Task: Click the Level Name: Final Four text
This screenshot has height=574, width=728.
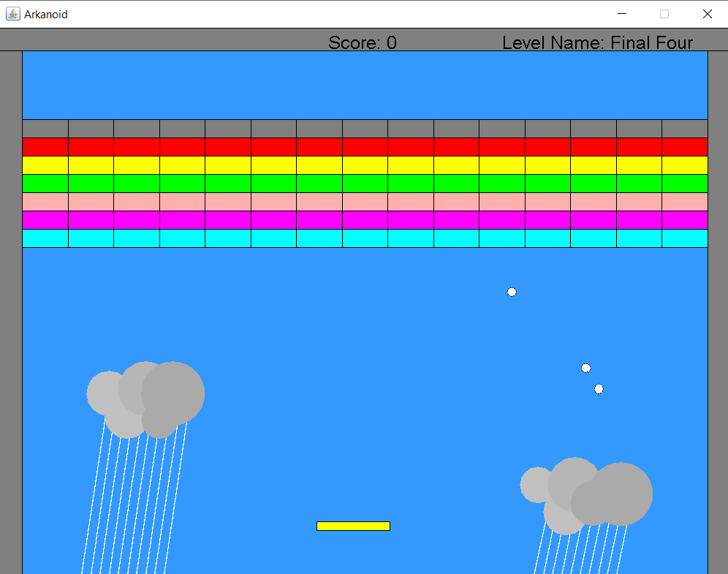Action: [597, 43]
